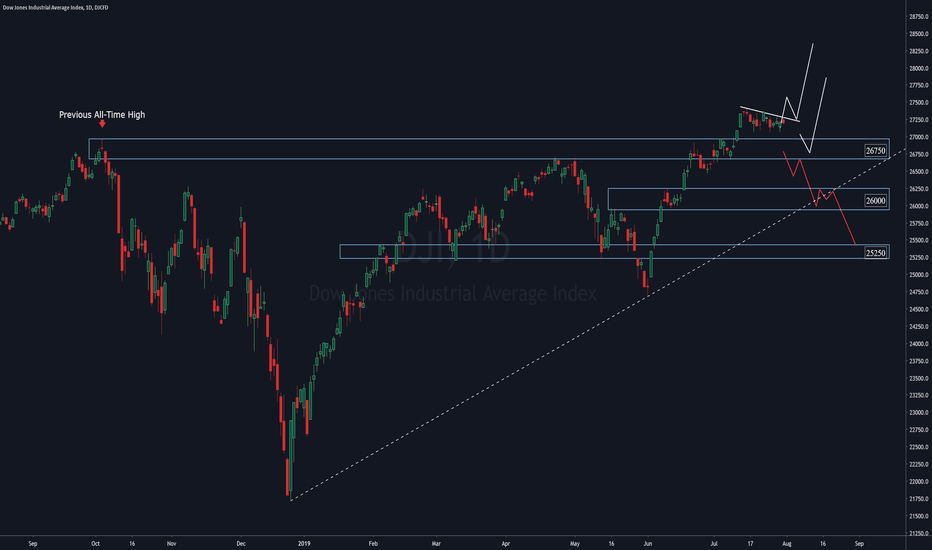The width and height of the screenshot is (932, 550).
Task: Click the 25750.0 price axis label
Action: click(x=918, y=224)
